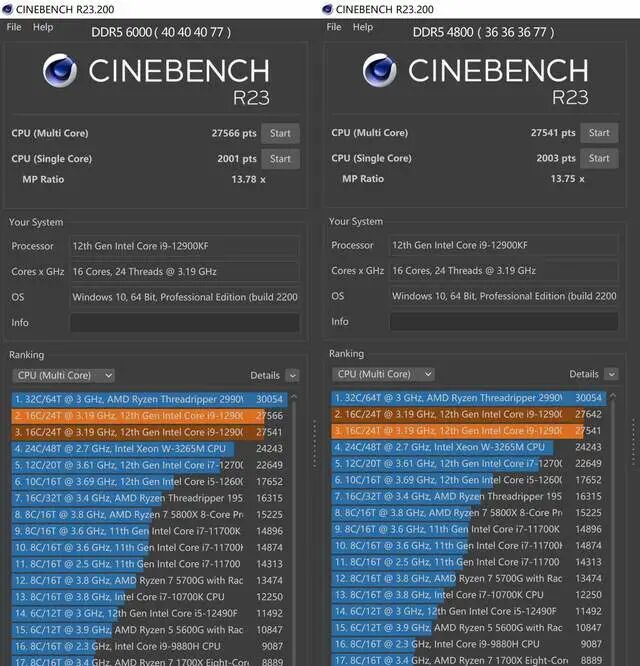This screenshot has width=640, height=666.
Task: Select i9-9880H row in left ranking
Action: [x=149, y=646]
